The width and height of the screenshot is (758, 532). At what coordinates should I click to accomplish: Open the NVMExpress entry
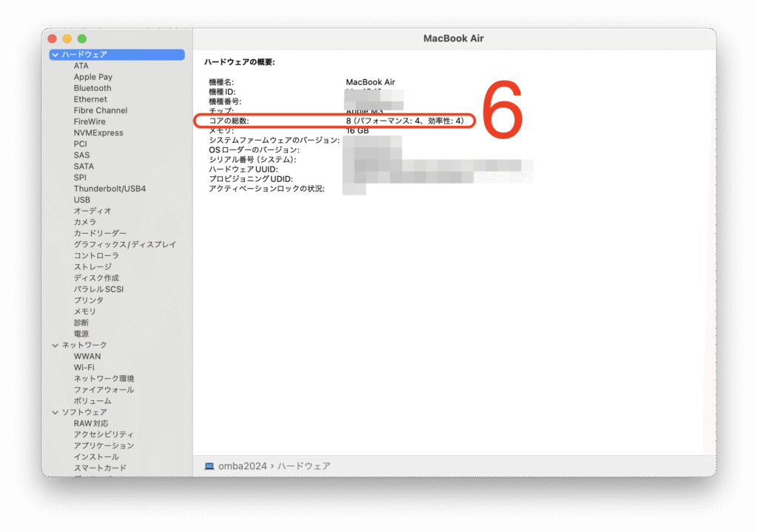(x=98, y=132)
